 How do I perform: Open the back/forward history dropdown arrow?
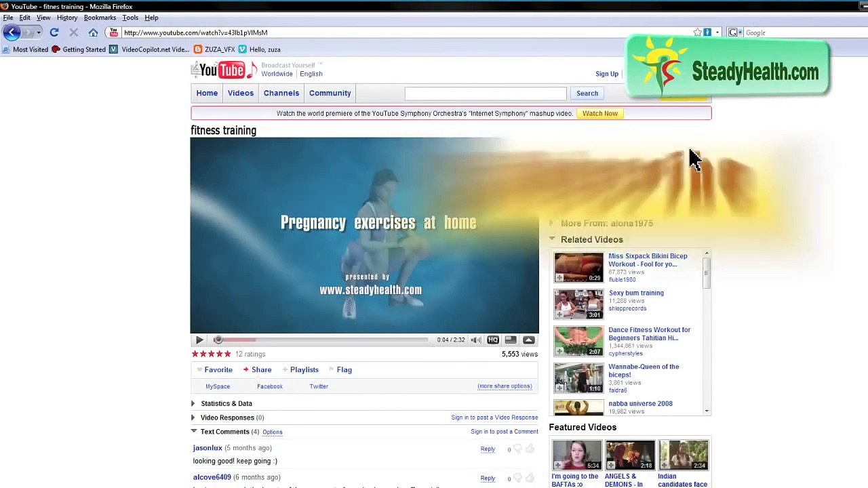tap(39, 33)
